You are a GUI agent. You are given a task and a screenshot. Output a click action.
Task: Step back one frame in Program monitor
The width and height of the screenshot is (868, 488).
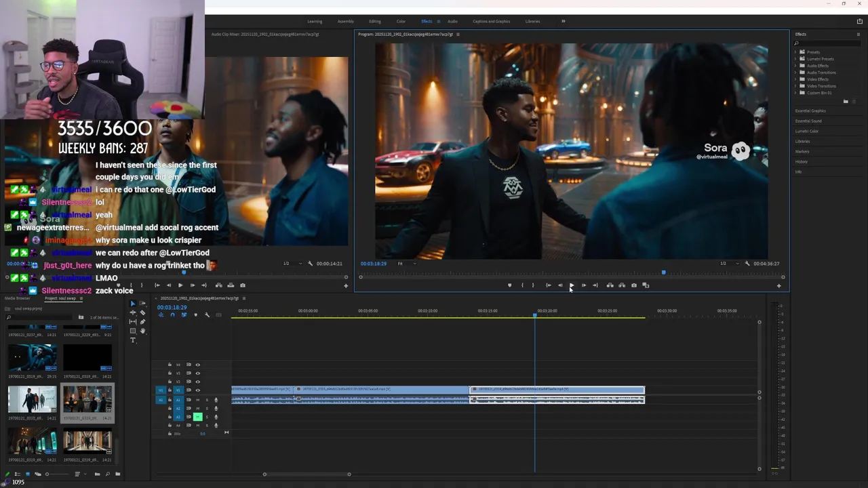point(560,285)
